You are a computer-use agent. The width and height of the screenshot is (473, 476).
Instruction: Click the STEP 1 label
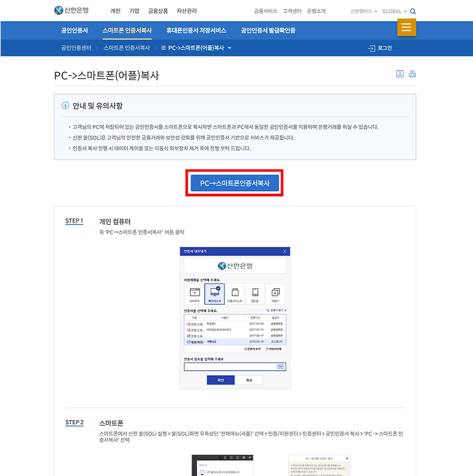[74, 221]
